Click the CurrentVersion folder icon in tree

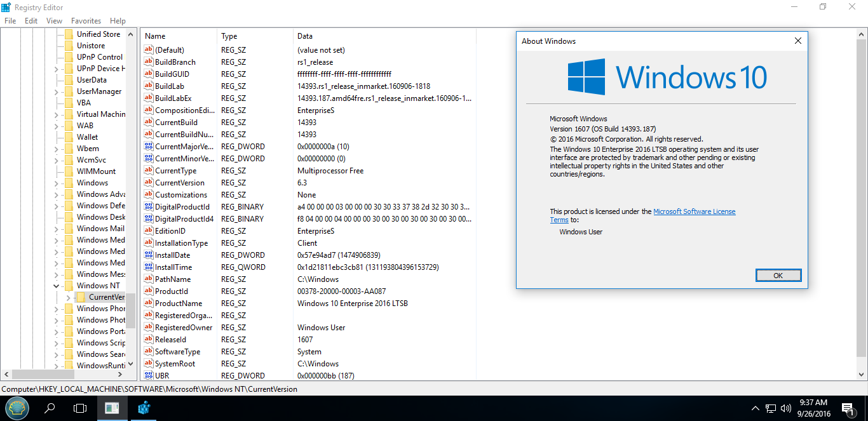tap(81, 297)
